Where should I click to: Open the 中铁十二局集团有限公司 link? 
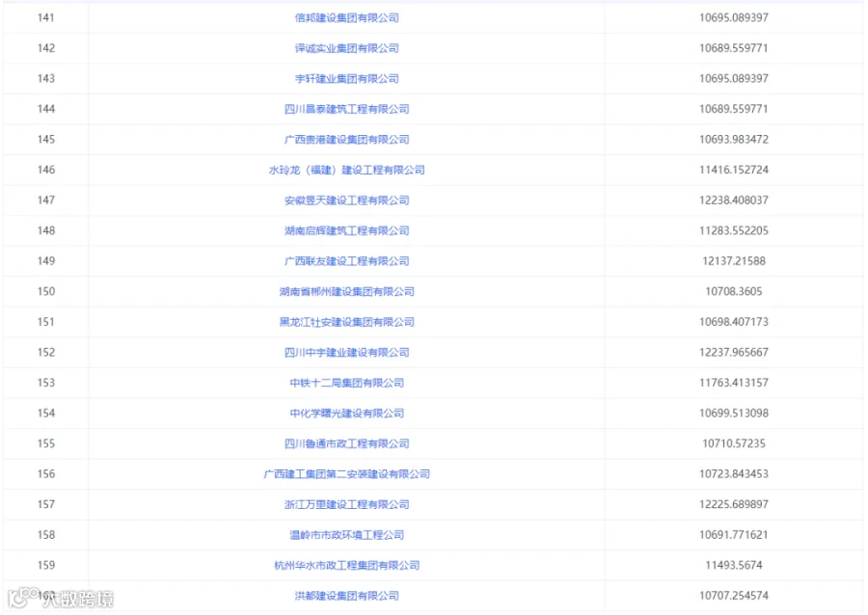346,383
